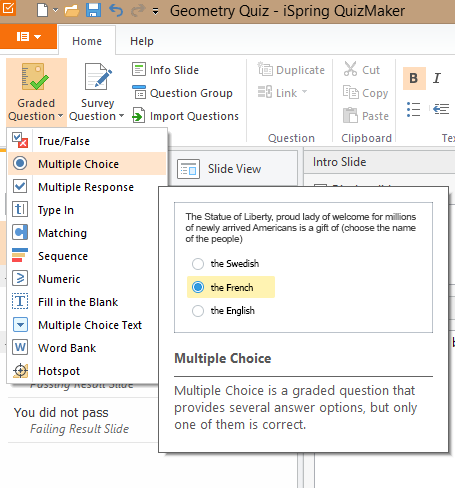Open the Link dropdown

pyautogui.click(x=282, y=93)
